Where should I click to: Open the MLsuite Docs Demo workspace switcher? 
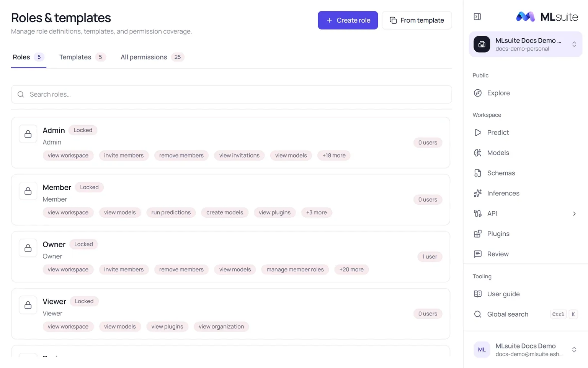(525, 44)
